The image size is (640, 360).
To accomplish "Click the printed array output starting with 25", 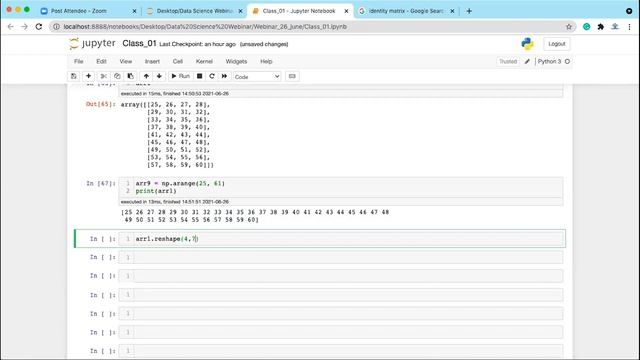I will coord(255,216).
